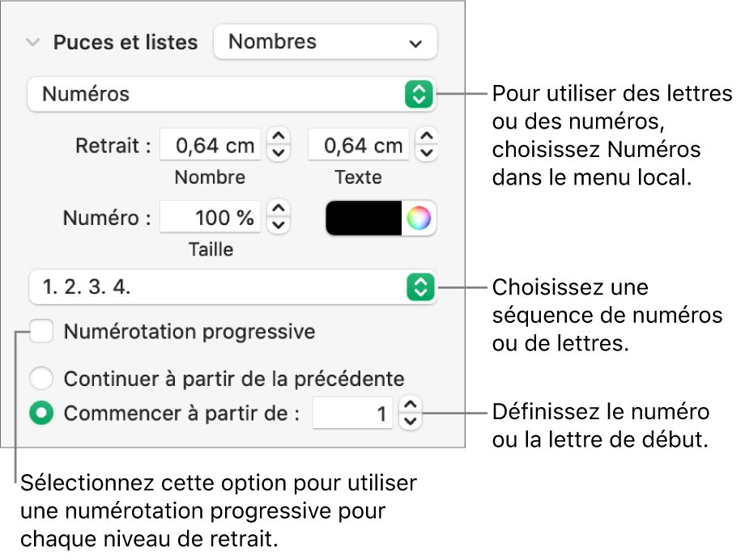Screen dimensions: 745x560
Task: Increase the starting number value
Action: tap(411, 406)
